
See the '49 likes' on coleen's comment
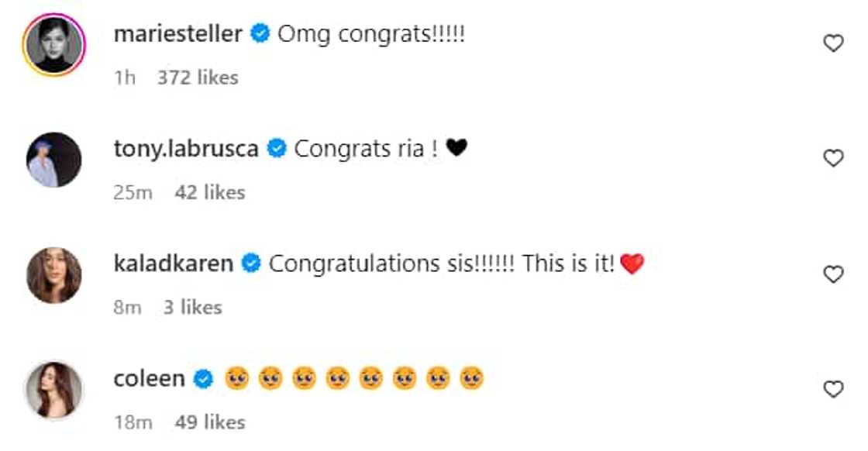[210, 422]
